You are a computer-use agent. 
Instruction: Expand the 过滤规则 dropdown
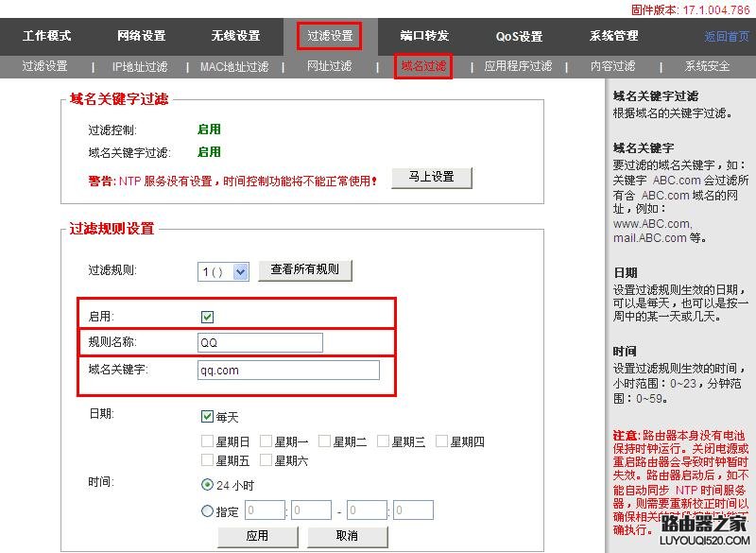coord(224,272)
